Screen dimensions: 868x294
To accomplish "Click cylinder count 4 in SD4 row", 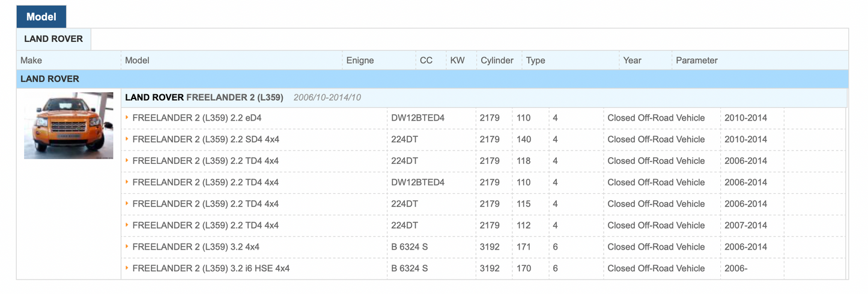I will (x=555, y=139).
